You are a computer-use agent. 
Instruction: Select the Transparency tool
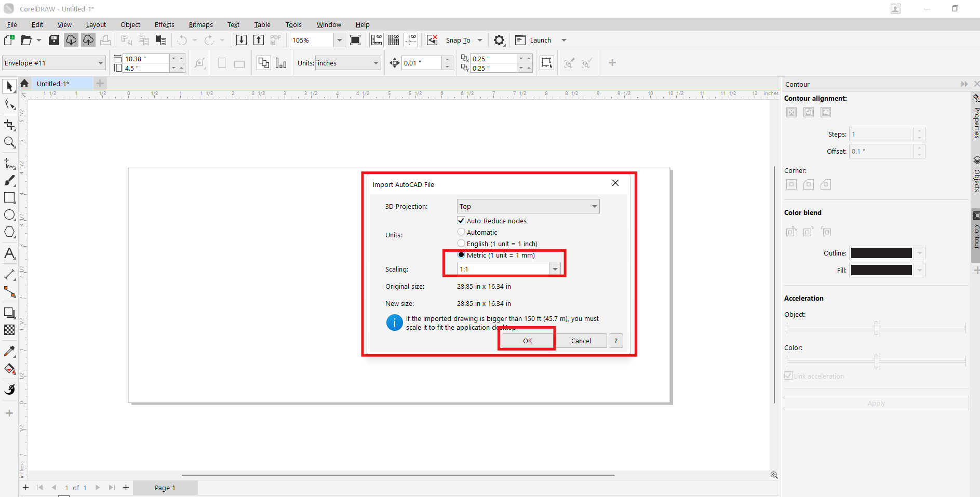tap(9, 330)
